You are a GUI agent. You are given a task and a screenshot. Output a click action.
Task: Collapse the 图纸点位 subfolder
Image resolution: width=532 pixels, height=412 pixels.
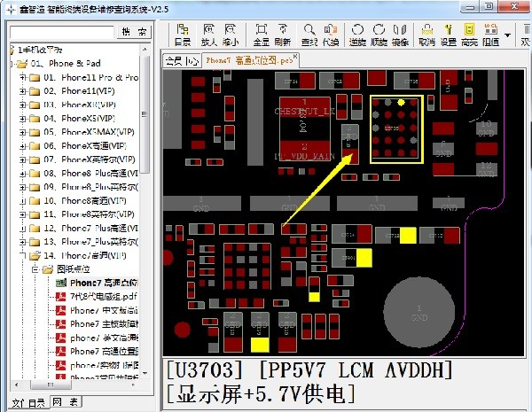35,269
